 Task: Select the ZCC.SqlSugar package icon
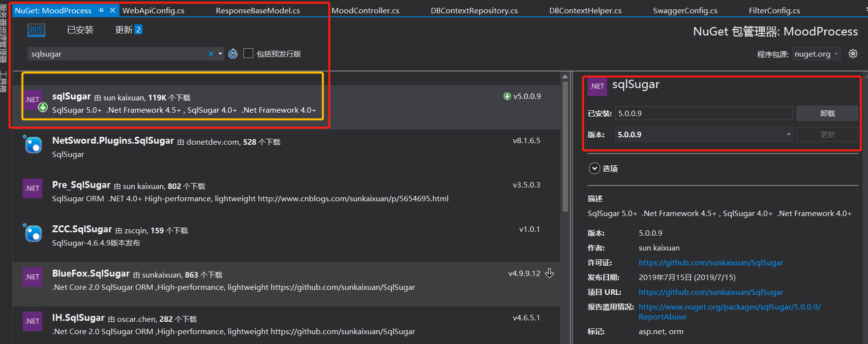click(33, 233)
